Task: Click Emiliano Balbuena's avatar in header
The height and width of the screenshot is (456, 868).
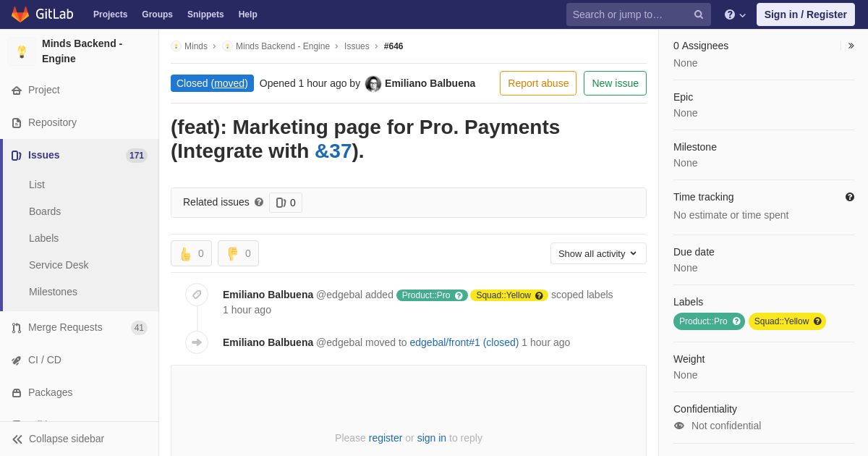Action: click(x=373, y=84)
